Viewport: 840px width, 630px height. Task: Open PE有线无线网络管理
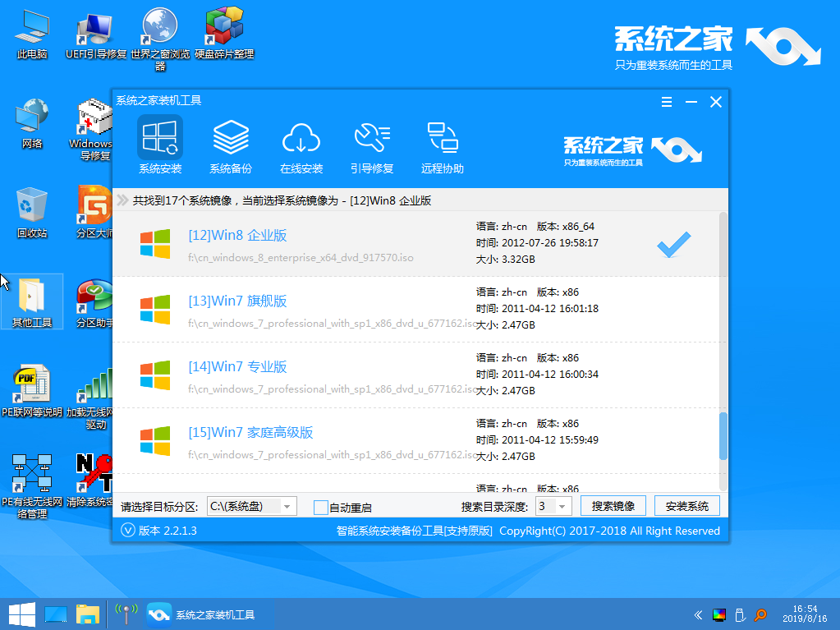[31, 476]
